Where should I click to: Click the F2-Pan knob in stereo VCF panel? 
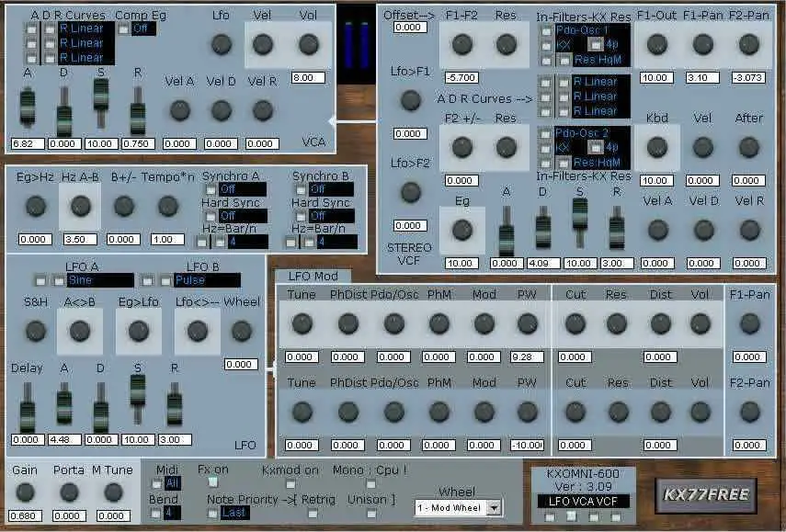pos(749,44)
